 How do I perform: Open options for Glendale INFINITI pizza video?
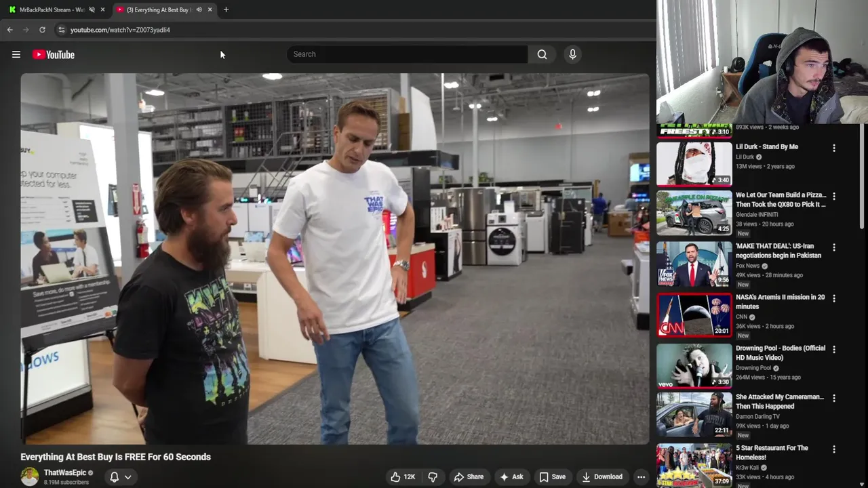tap(834, 196)
